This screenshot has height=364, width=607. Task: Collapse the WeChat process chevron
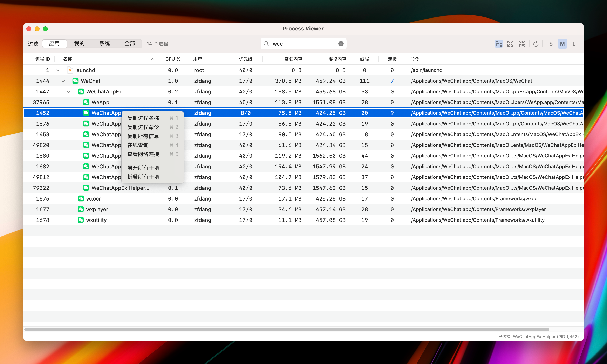pyautogui.click(x=63, y=81)
